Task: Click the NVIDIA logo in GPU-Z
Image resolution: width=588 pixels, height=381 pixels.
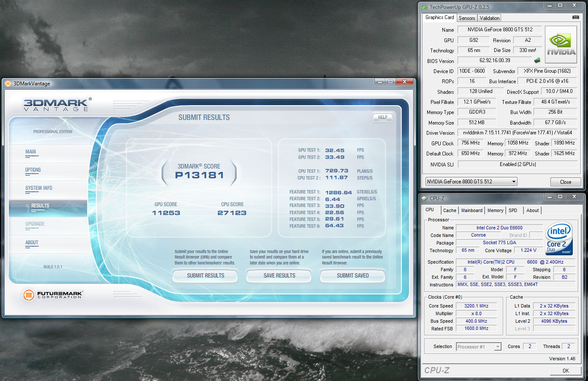Action: coord(561,45)
